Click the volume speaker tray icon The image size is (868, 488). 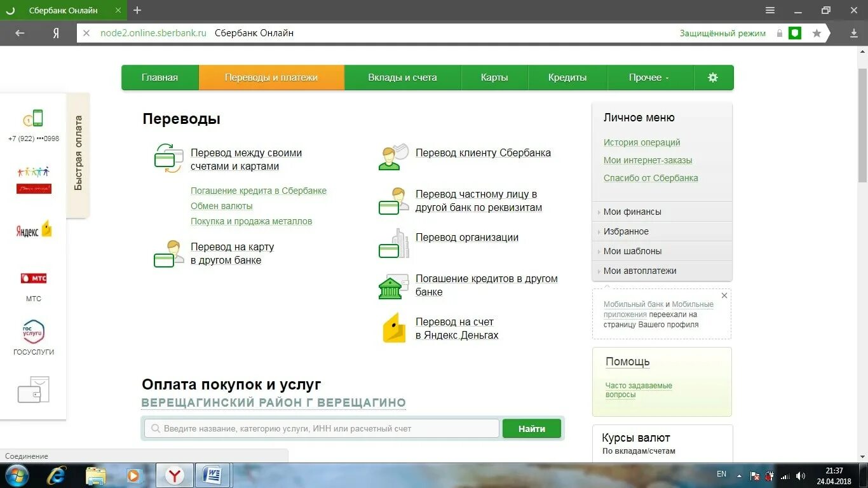click(x=801, y=475)
